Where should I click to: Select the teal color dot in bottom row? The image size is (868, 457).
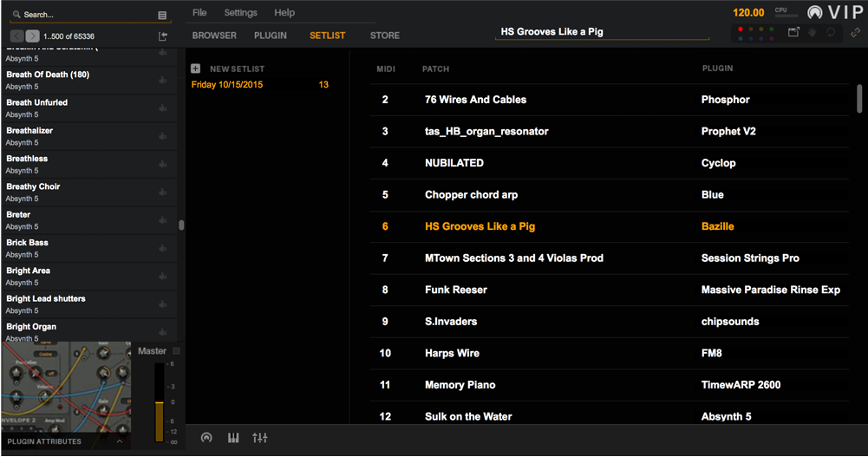tap(741, 38)
